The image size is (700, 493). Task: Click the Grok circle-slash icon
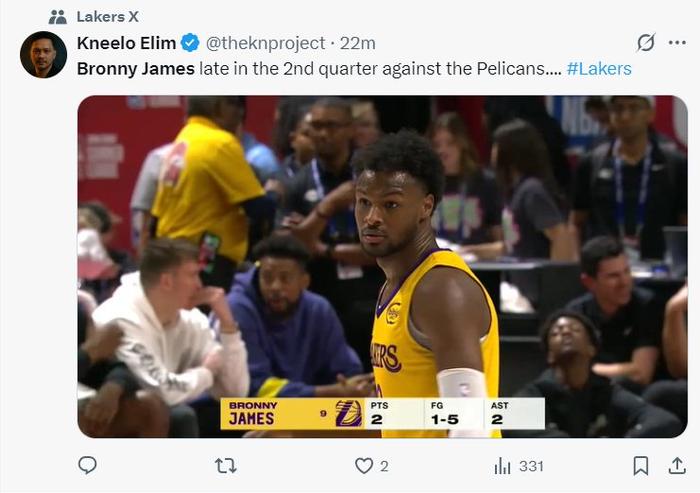point(646,43)
